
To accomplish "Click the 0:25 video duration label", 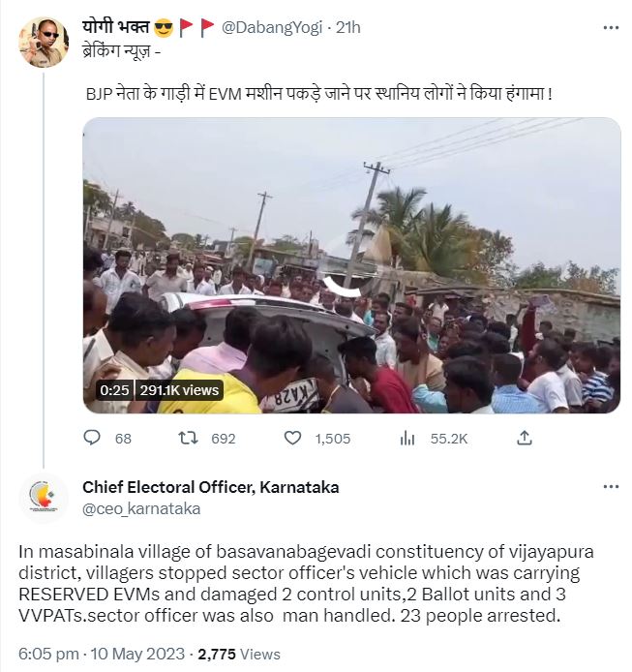I will pyautogui.click(x=115, y=389).
